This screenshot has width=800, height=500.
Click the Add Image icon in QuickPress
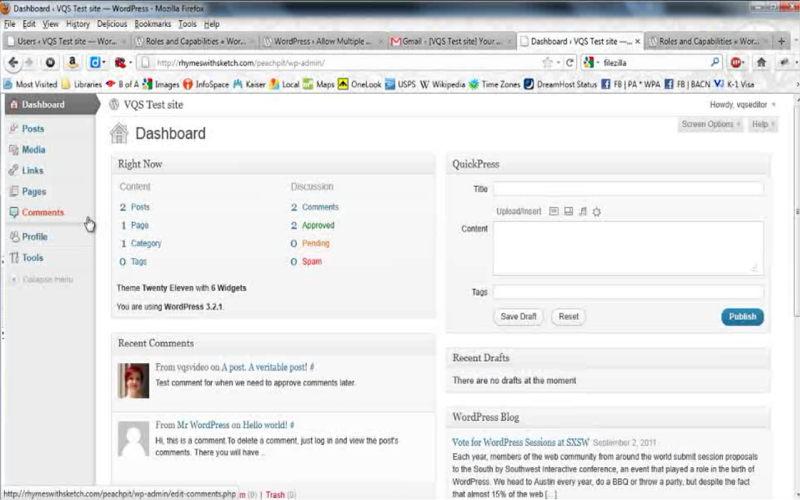coord(554,211)
